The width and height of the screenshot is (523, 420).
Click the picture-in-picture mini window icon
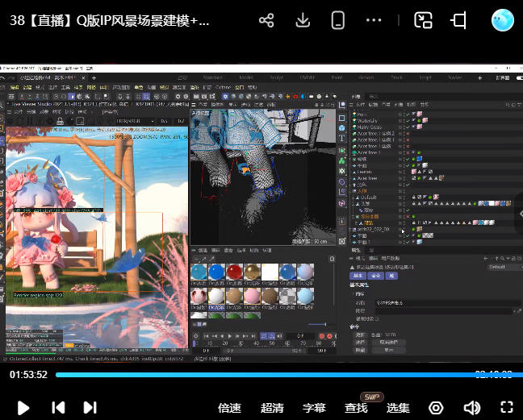point(424,20)
